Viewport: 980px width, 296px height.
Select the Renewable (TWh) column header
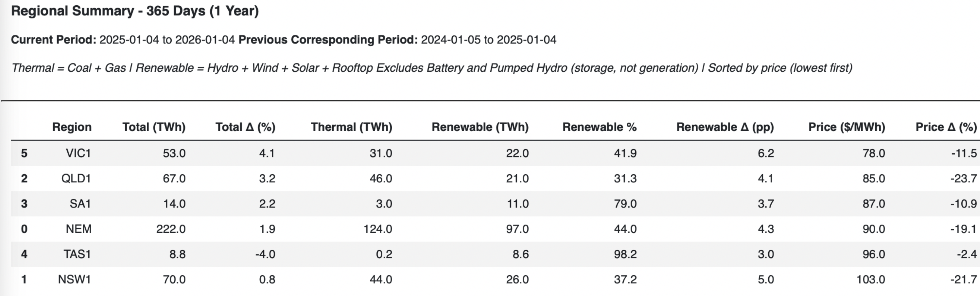(480, 127)
